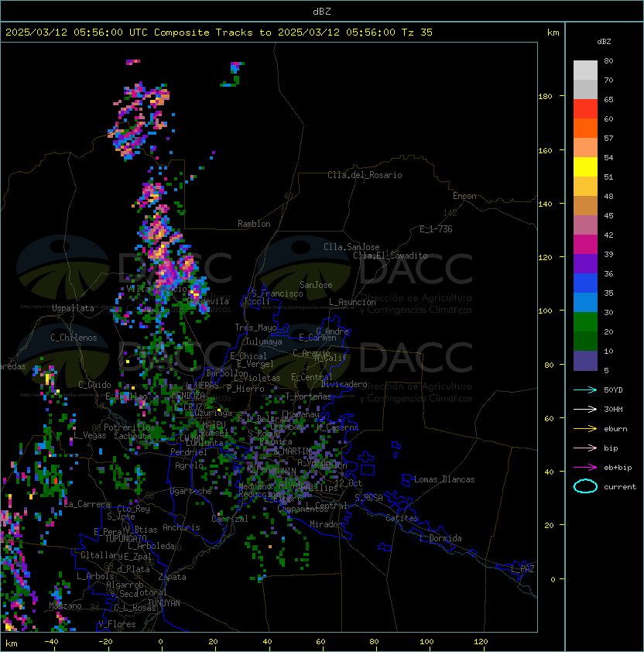Click the 'Clla.SanJose' map label
Viewport: 644px width, 652px height.
[351, 247]
